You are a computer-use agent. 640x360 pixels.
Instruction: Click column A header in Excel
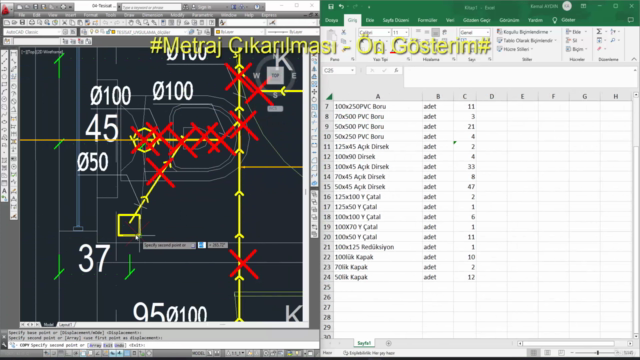[x=378, y=96]
